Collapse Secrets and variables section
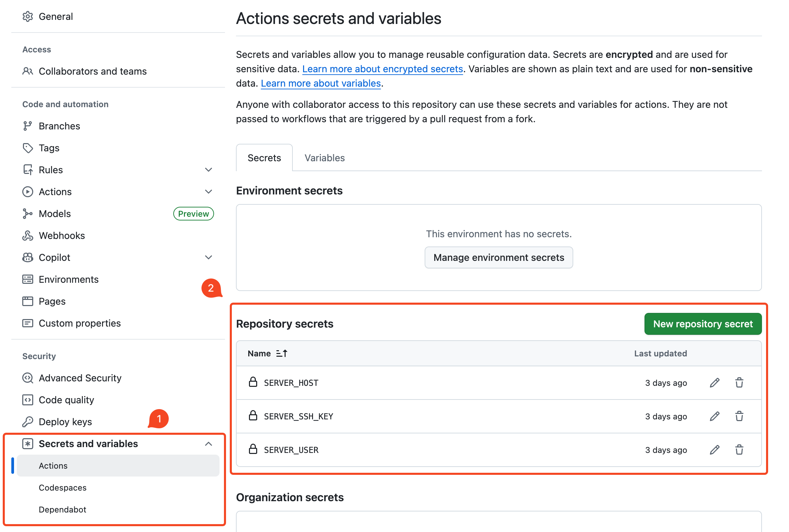 pos(208,444)
